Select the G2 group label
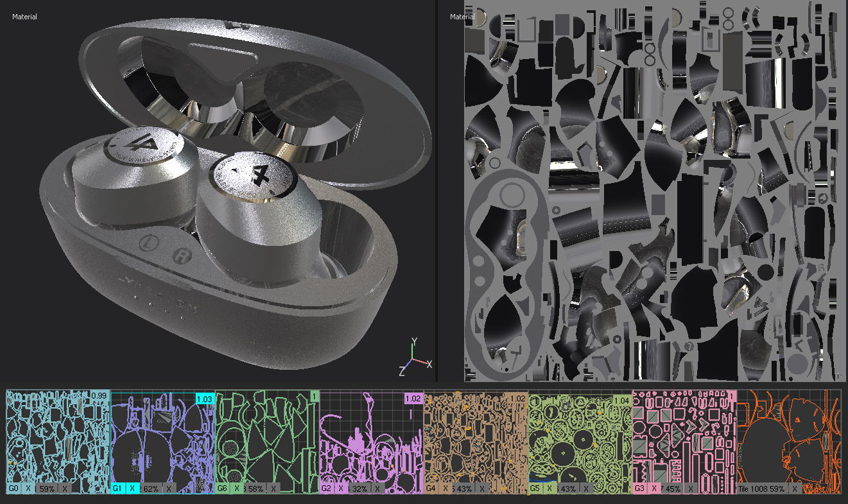 (x=327, y=489)
